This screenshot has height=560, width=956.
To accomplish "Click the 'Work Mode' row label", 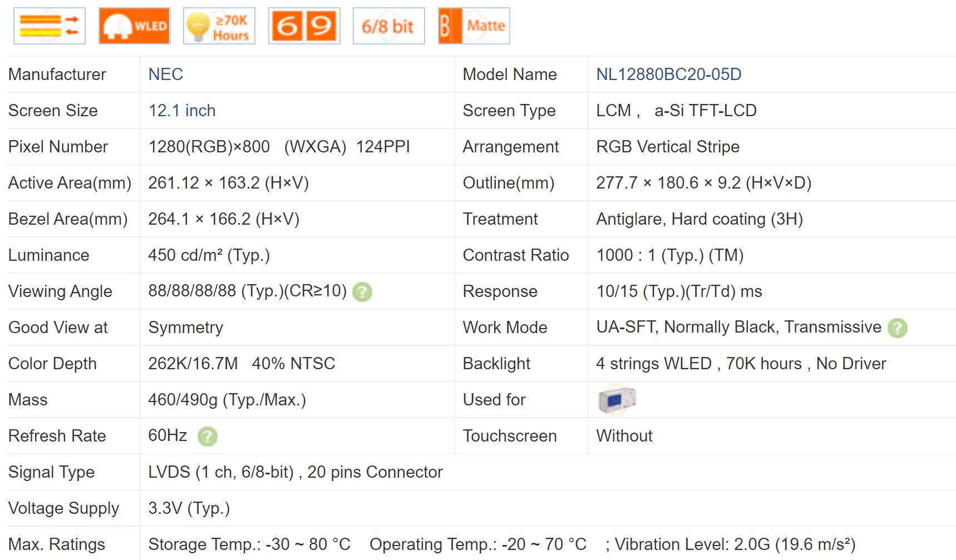I will click(x=505, y=328).
